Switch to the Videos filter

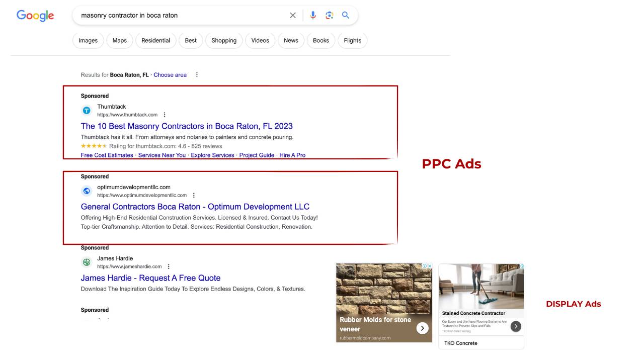[x=260, y=41]
